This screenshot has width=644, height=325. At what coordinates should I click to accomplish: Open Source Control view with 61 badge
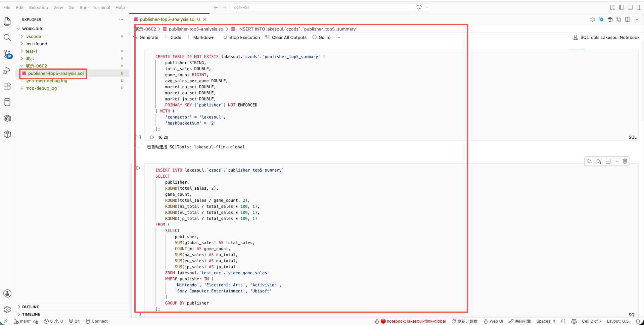(7, 54)
